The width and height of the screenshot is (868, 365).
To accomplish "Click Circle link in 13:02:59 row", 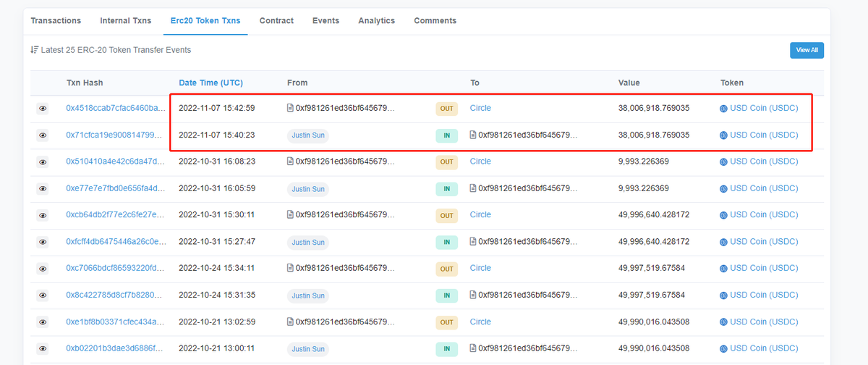I will coord(480,322).
